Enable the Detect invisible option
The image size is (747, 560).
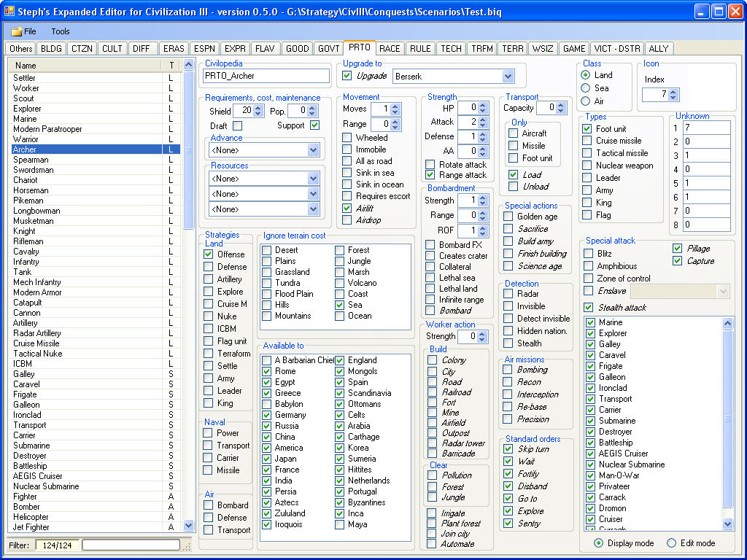coord(508,319)
